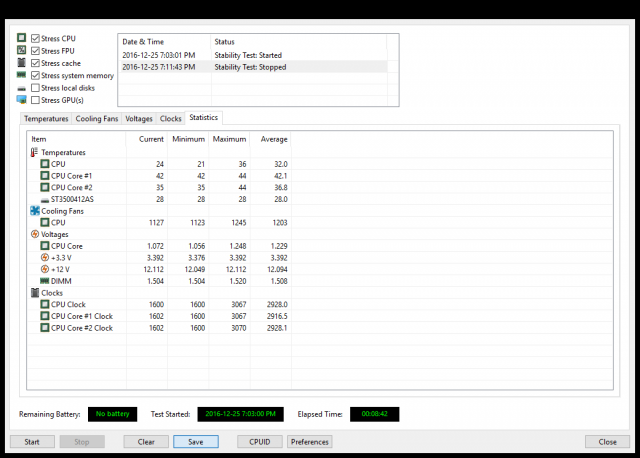Viewport: 640px width, 458px height.
Task: Click the +12 V voltage icon
Action: tap(44, 269)
